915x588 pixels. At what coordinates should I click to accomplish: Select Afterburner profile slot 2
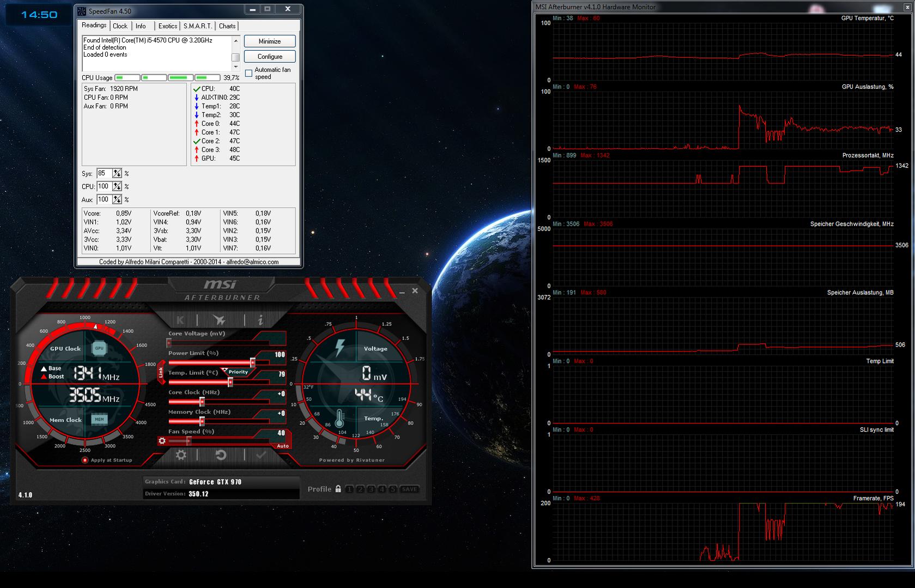360,489
